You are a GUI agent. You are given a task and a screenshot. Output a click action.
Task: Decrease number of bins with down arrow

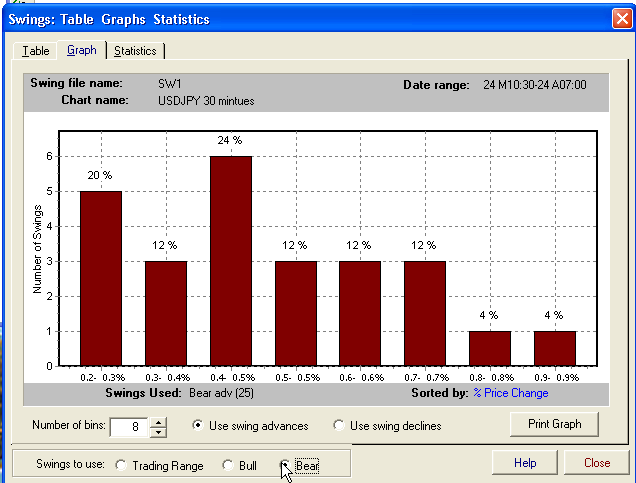click(158, 431)
